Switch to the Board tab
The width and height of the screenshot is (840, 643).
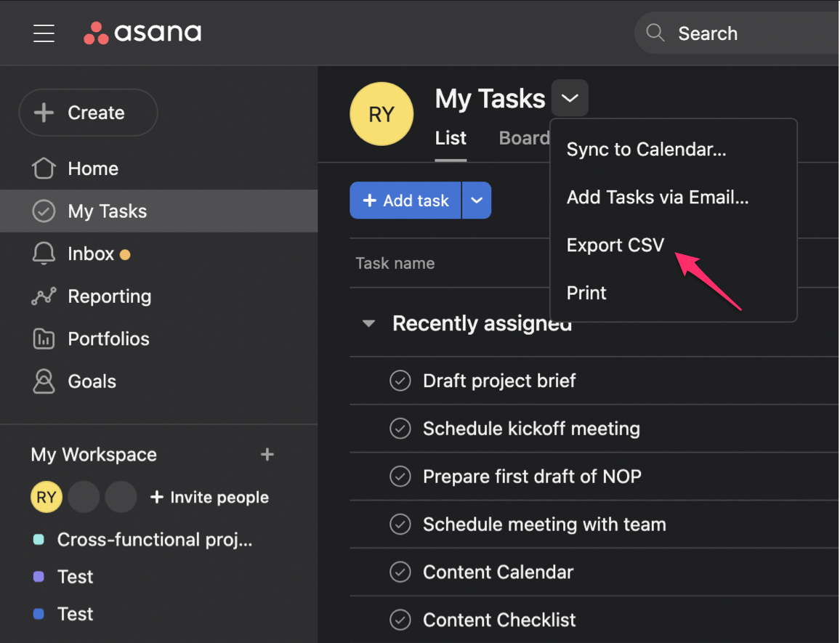point(525,138)
